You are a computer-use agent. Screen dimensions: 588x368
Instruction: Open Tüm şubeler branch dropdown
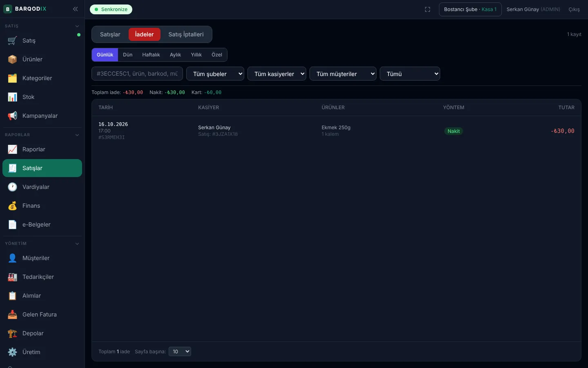[215, 74]
